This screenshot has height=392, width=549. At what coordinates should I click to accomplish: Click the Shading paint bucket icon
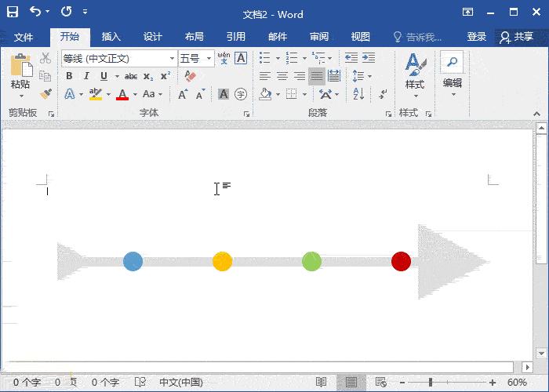(x=265, y=94)
